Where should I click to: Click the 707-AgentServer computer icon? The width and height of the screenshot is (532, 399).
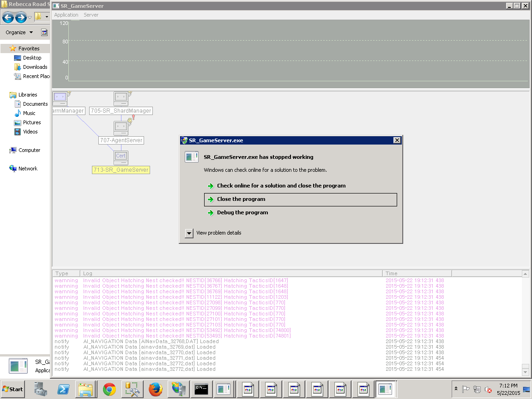pos(121,128)
